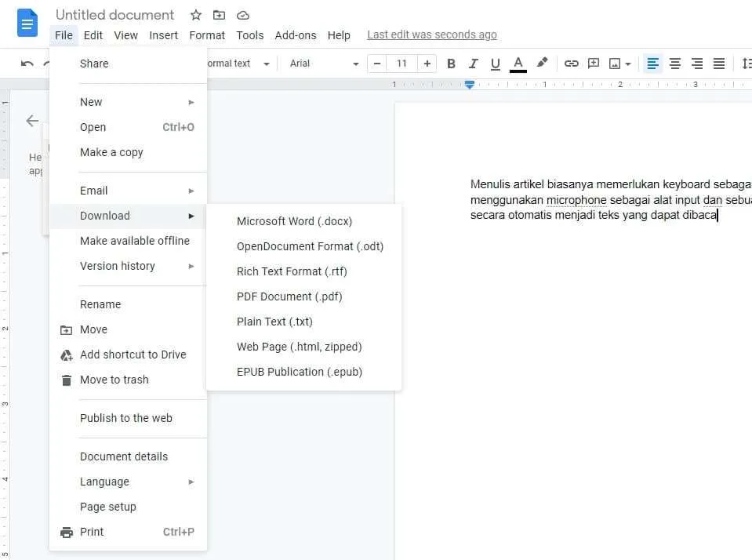Click the blue indent marker on ruler
This screenshot has height=560, width=752.
coord(470,85)
